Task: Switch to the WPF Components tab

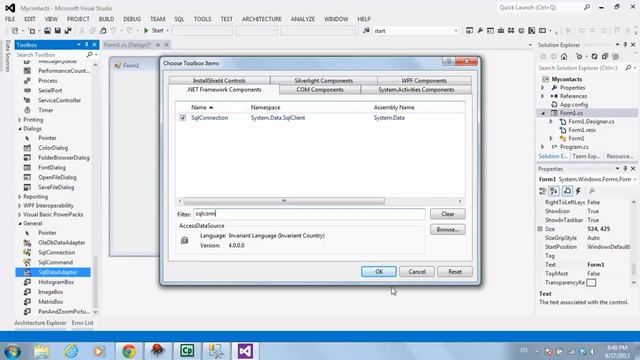Action: coord(424,80)
